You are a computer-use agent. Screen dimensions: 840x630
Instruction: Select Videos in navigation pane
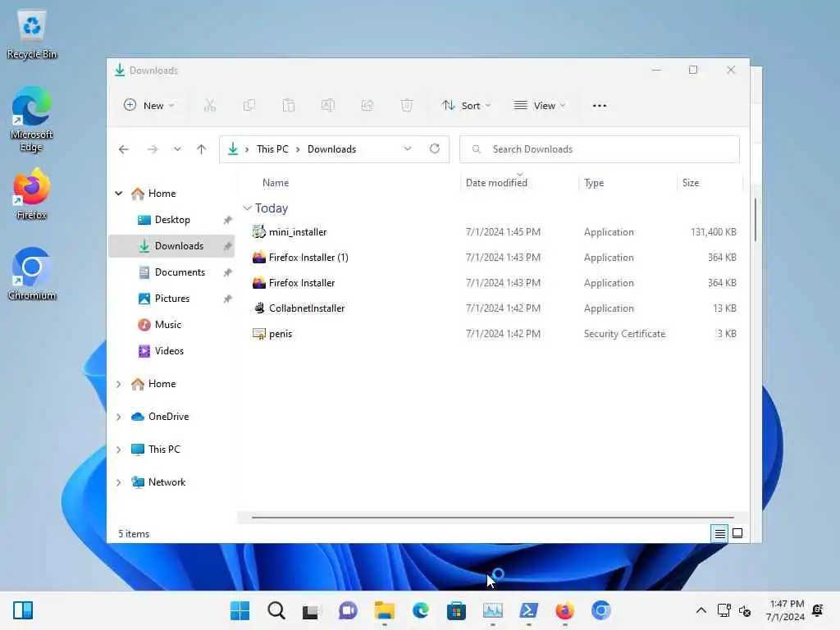pos(171,351)
